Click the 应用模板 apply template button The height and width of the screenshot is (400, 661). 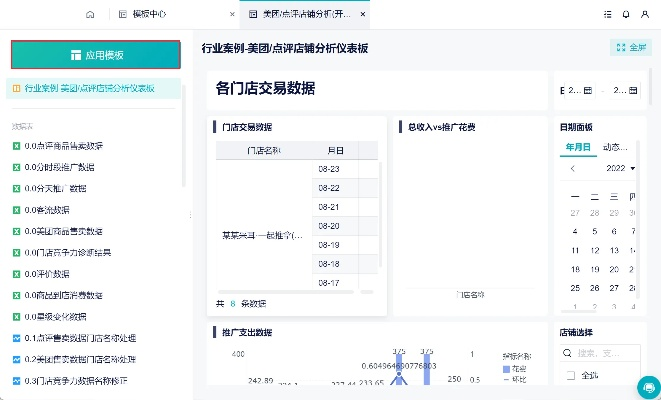coord(95,55)
